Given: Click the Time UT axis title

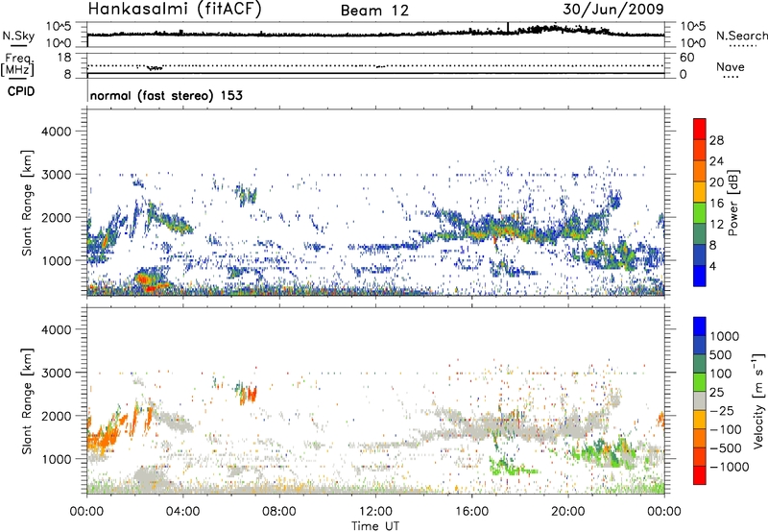Looking at the screenshot, I should coord(375,526).
